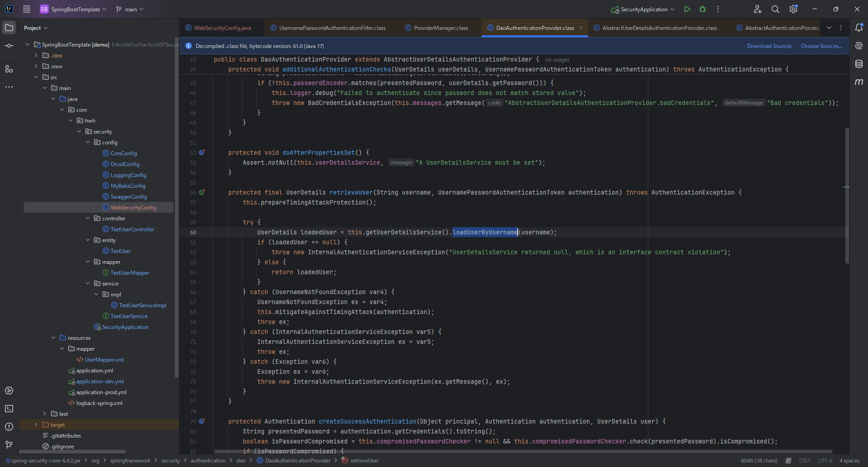
Task: Open SecurityApplication run configuration dropdown
Action: 642,9
